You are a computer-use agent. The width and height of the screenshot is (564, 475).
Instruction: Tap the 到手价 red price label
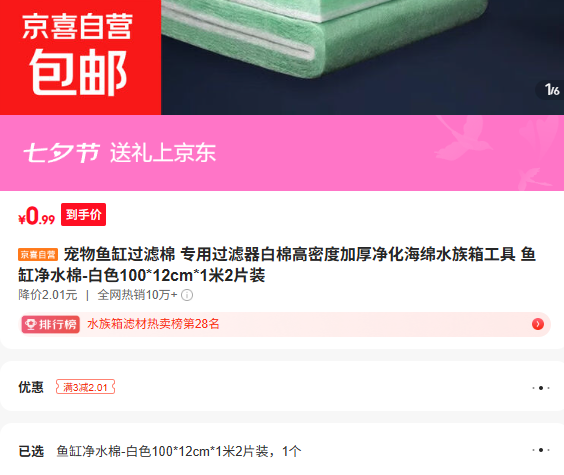[83, 215]
